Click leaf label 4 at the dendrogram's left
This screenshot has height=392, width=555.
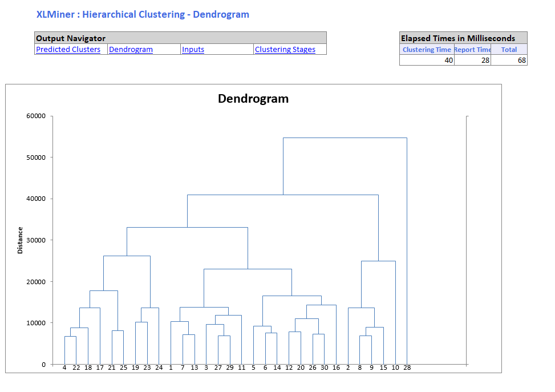click(x=64, y=368)
